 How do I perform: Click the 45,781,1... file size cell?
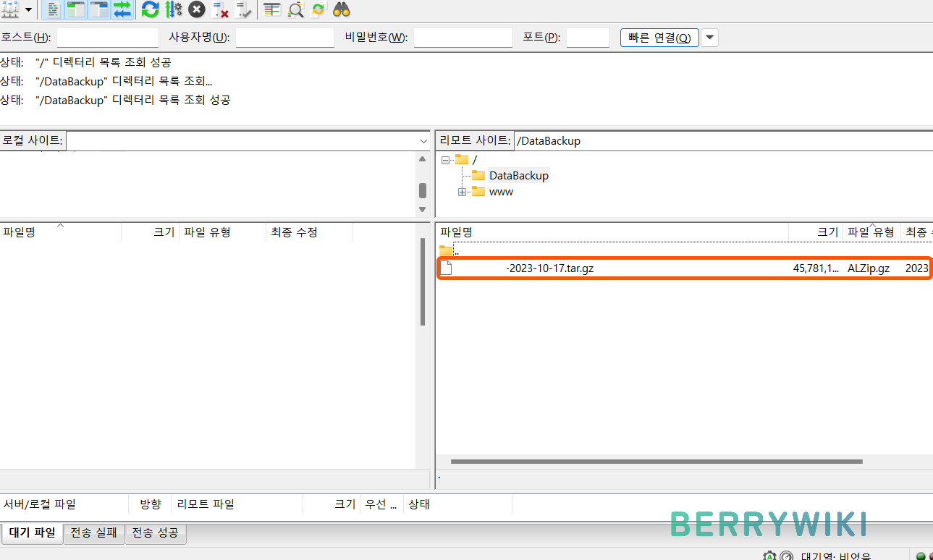tap(816, 268)
